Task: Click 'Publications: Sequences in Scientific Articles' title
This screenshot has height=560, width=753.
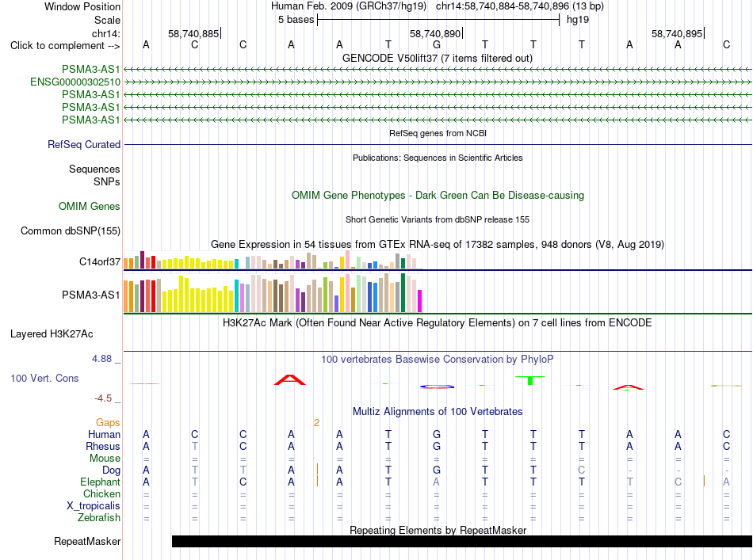Action: (438, 158)
